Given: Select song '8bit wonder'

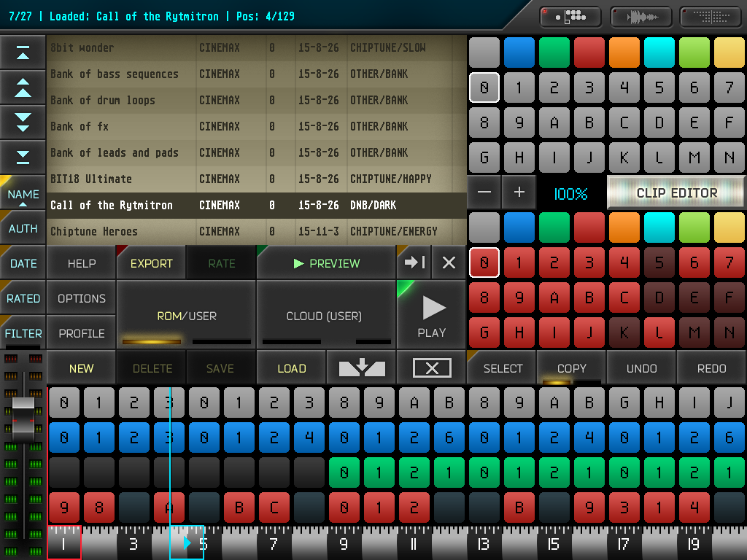Looking at the screenshot, I should coord(256,47).
